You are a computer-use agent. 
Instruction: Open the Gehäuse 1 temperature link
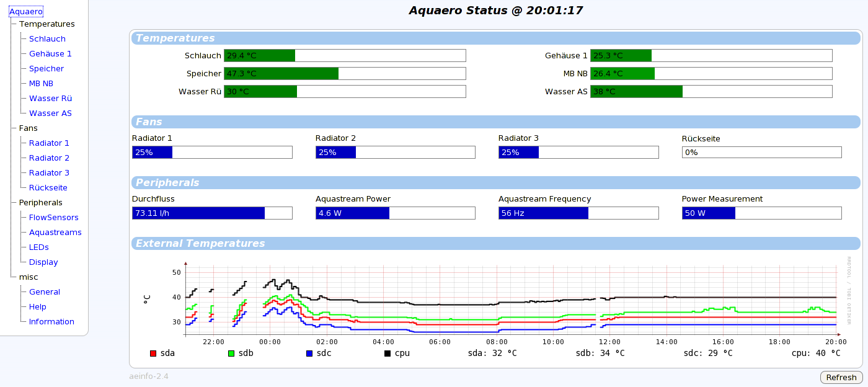(50, 53)
